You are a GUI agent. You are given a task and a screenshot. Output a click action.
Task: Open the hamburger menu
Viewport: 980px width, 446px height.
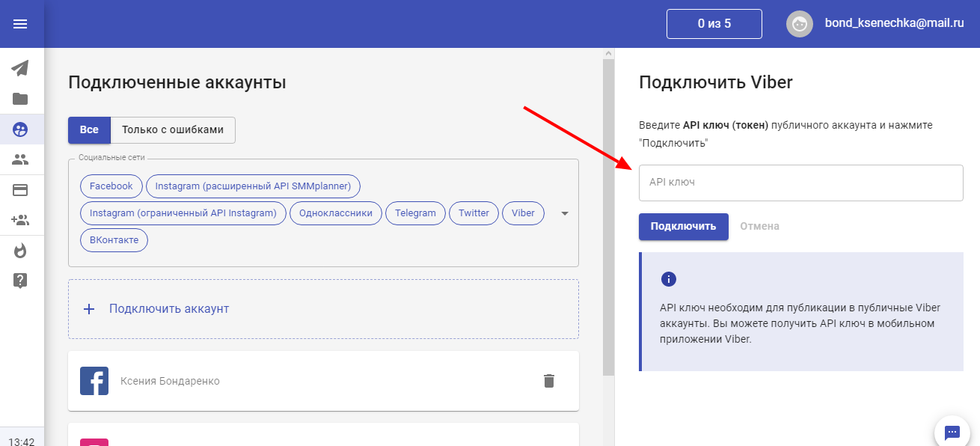coord(20,24)
